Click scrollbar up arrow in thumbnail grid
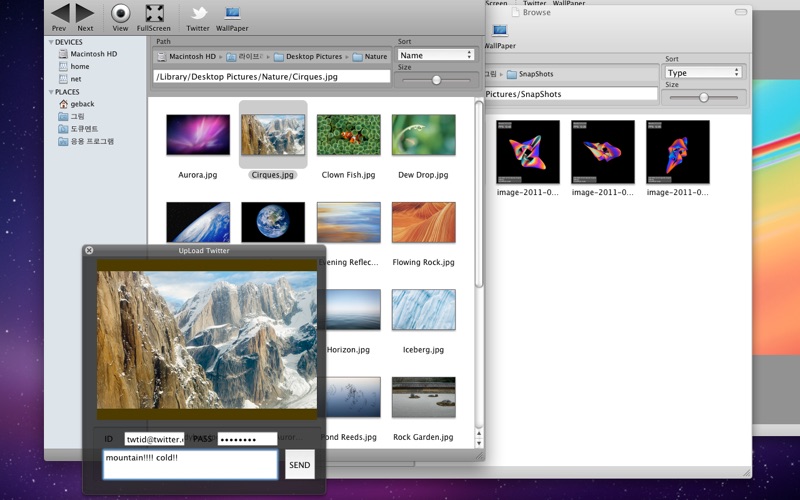Screen dimensions: 800x500 (x=479, y=434)
